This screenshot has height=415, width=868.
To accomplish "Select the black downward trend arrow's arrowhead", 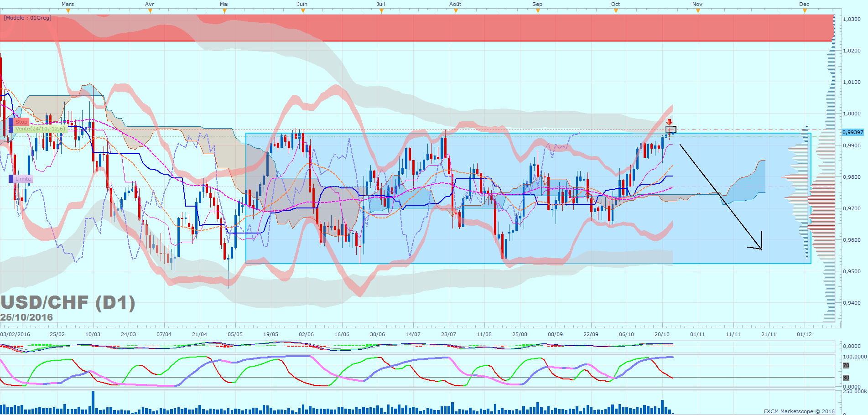I will [x=759, y=246].
